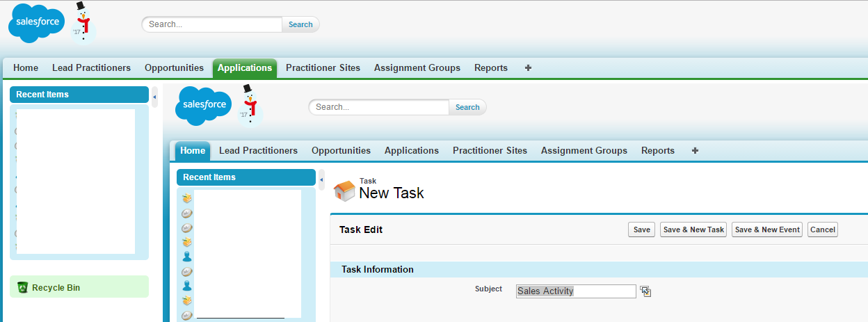The height and width of the screenshot is (322, 868).
Task: Click the Save & New Event button
Action: coord(767,230)
